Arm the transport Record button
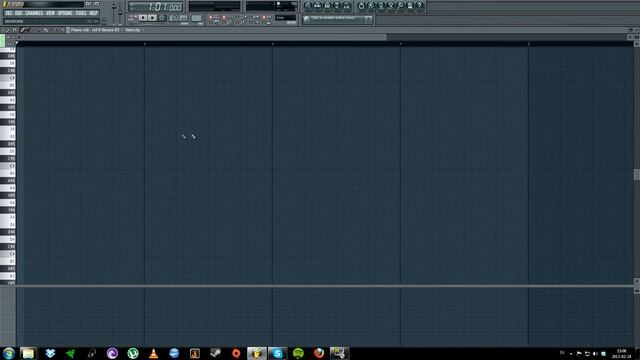The height and width of the screenshot is (360, 640). click(x=162, y=18)
